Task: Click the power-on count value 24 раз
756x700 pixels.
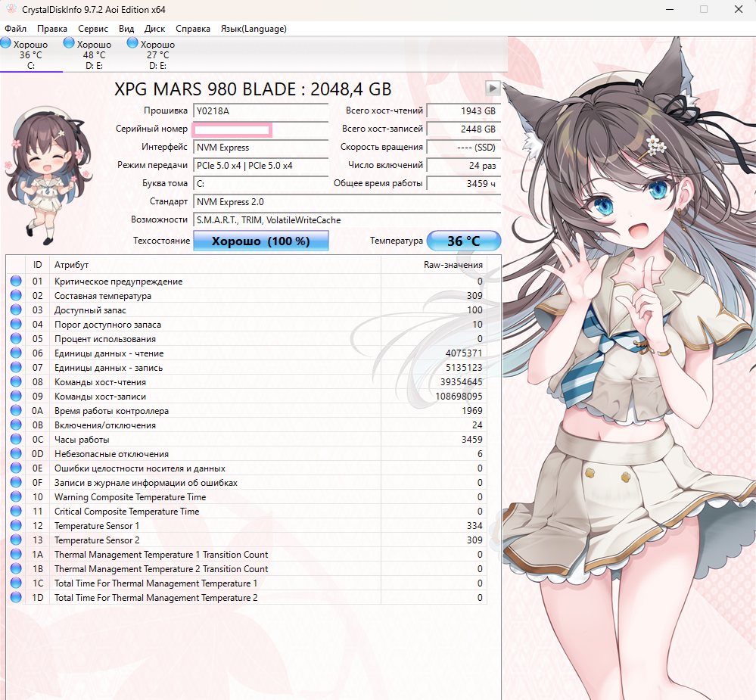Action: pos(464,166)
